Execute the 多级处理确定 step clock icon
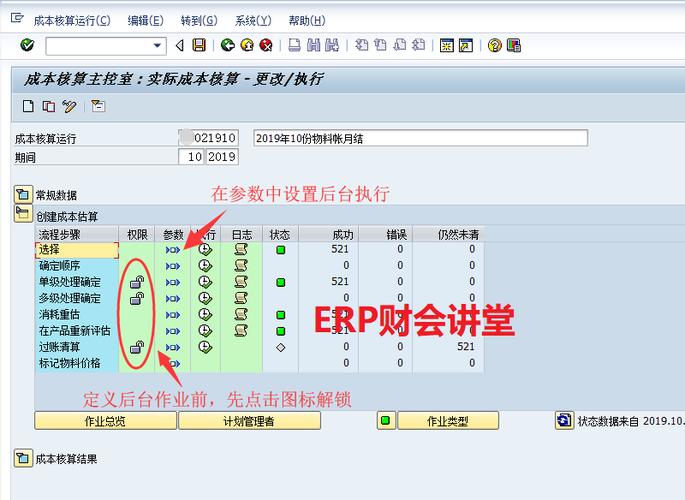 (x=205, y=299)
